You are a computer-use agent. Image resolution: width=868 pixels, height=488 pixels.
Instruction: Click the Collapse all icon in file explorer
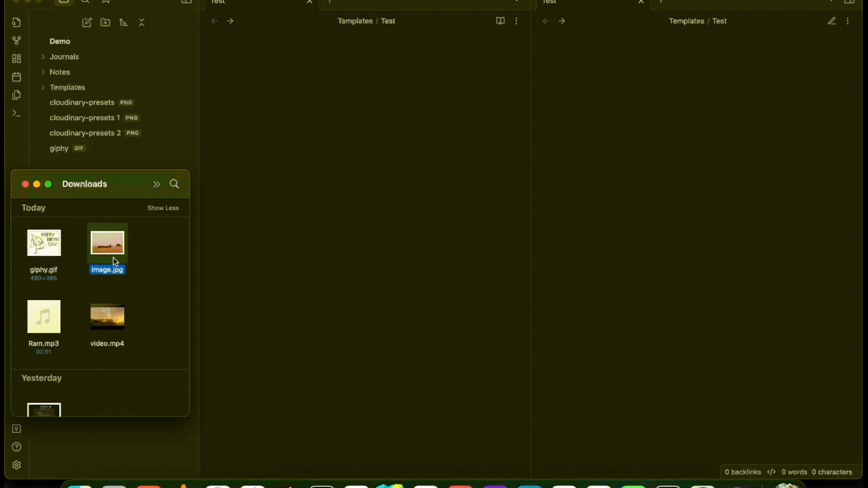[142, 23]
